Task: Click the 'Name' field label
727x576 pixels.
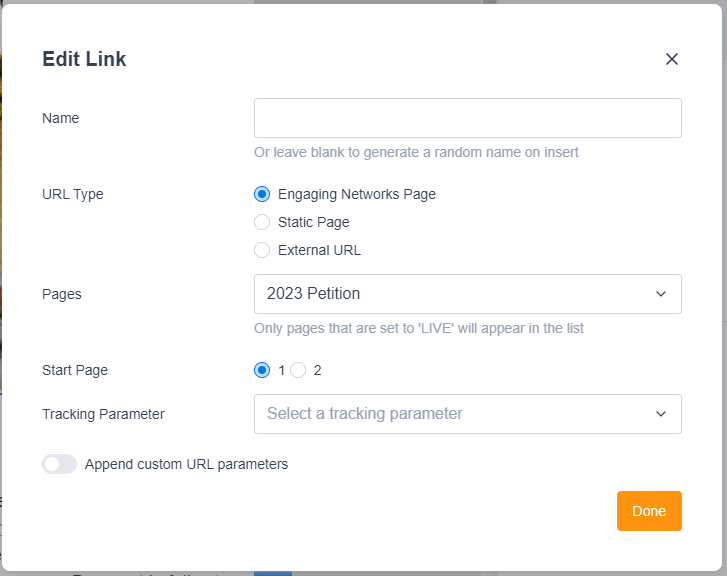Action: (x=60, y=118)
